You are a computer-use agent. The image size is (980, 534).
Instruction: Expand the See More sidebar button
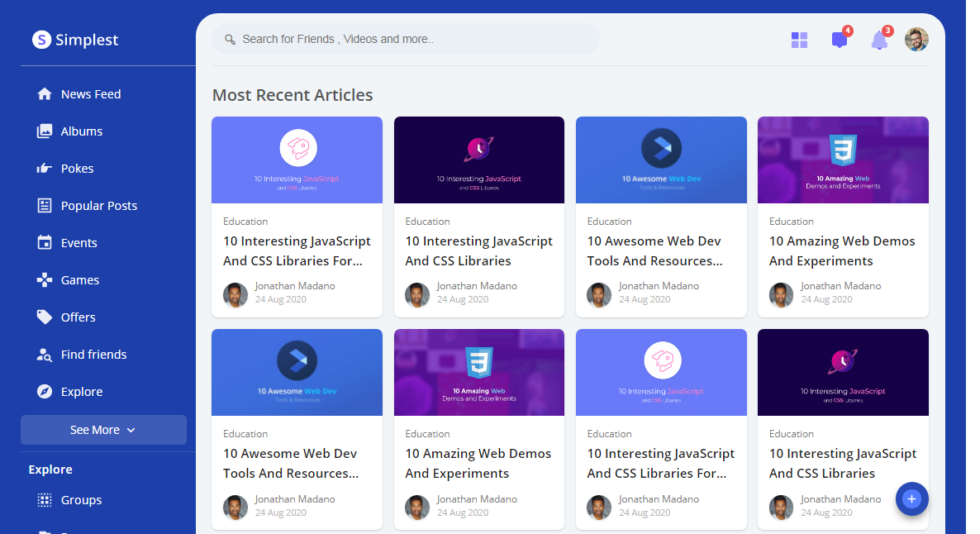click(103, 430)
